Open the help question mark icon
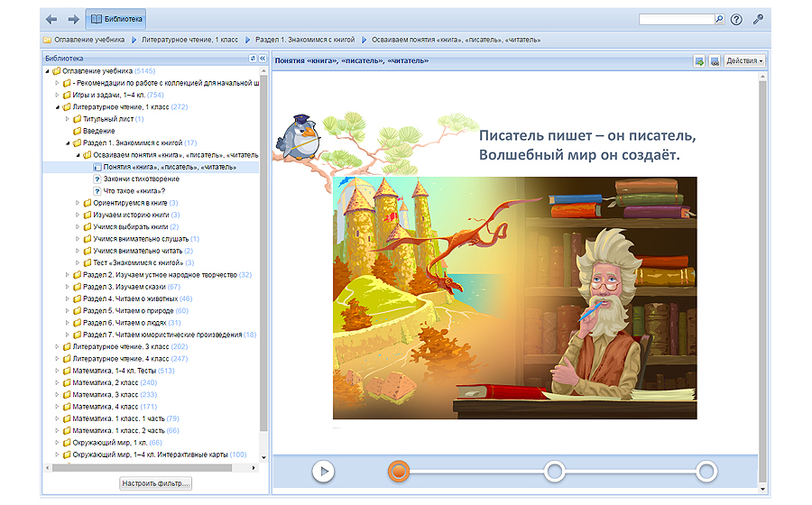 pos(736,19)
